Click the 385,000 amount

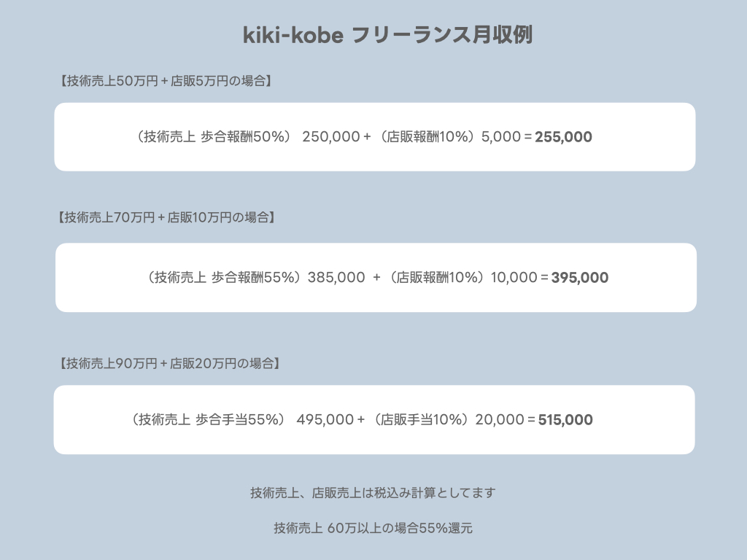(x=336, y=278)
